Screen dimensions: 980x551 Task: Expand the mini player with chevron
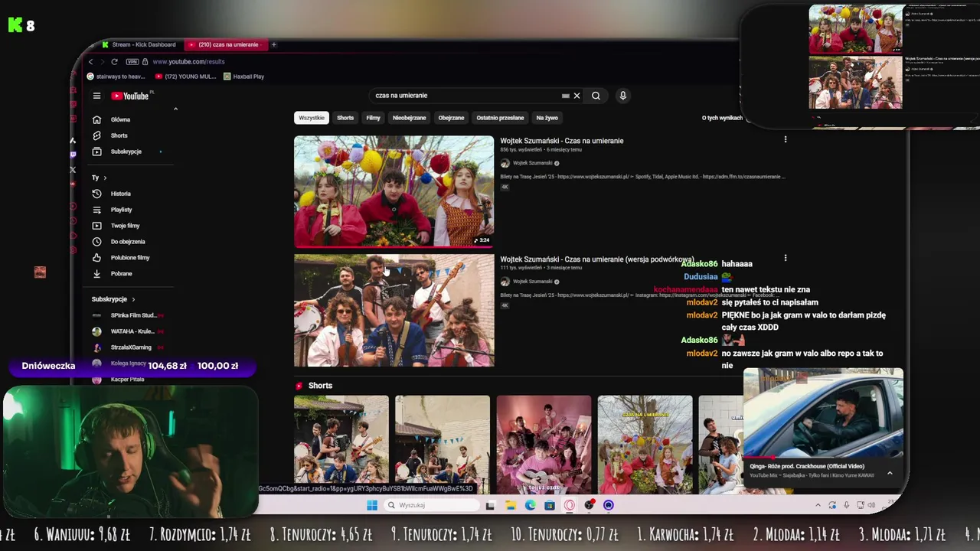point(890,473)
